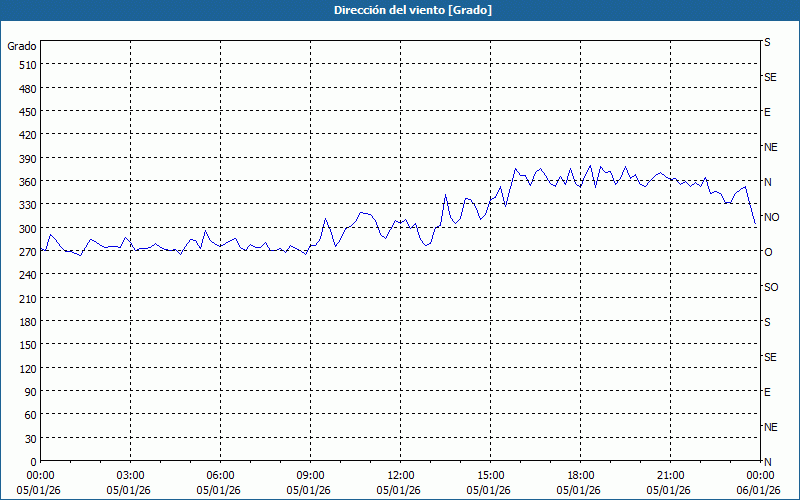
Task: Click the NO compass label on the right axis
Action: [x=771, y=217]
